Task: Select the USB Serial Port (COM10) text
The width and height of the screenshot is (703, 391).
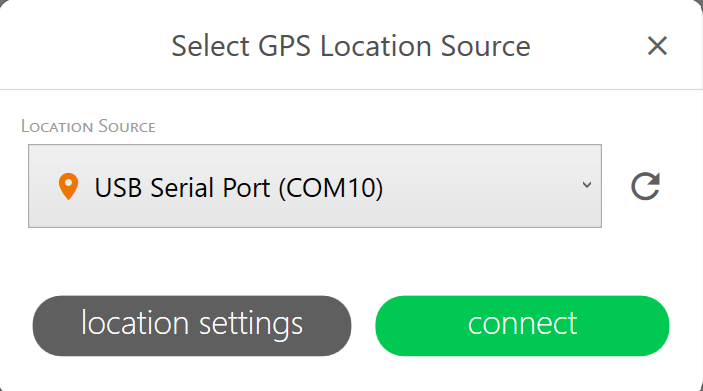Action: [239, 187]
